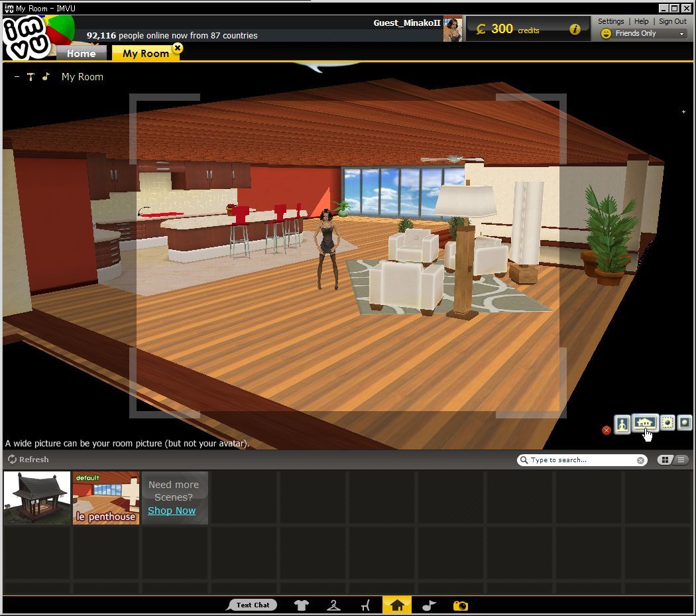Switch inventory to list view

pos(681,460)
